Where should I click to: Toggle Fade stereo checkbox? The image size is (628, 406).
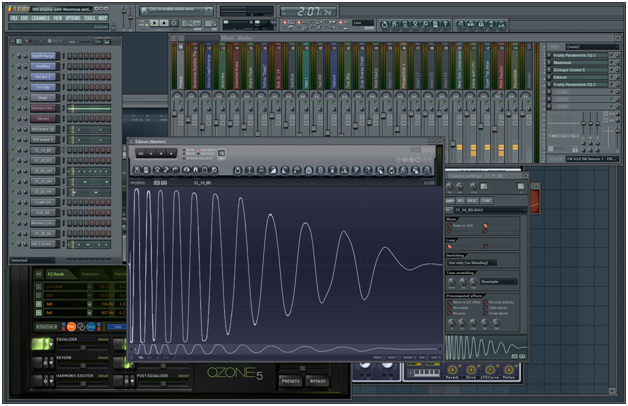pos(485,308)
